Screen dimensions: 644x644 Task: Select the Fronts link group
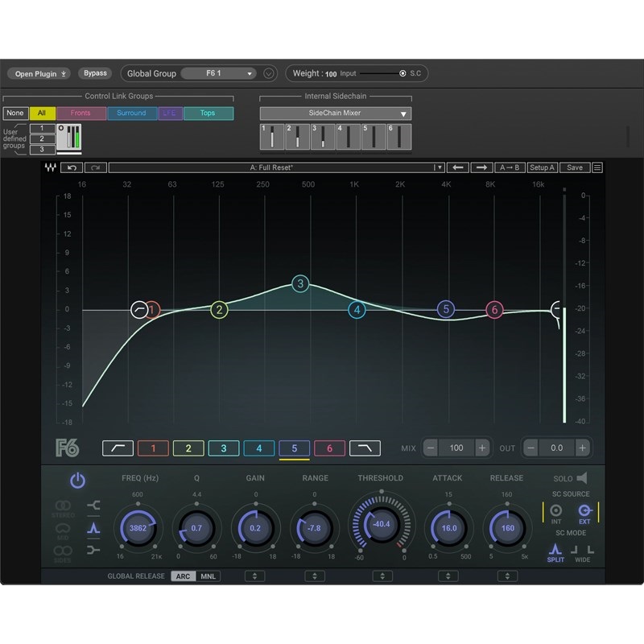pos(81,113)
